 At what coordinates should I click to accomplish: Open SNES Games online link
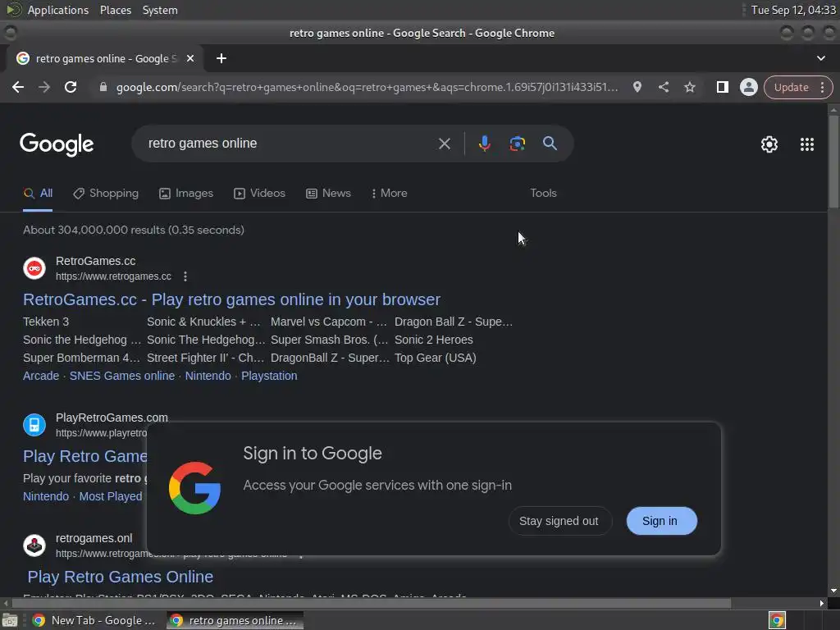pyautogui.click(x=122, y=376)
